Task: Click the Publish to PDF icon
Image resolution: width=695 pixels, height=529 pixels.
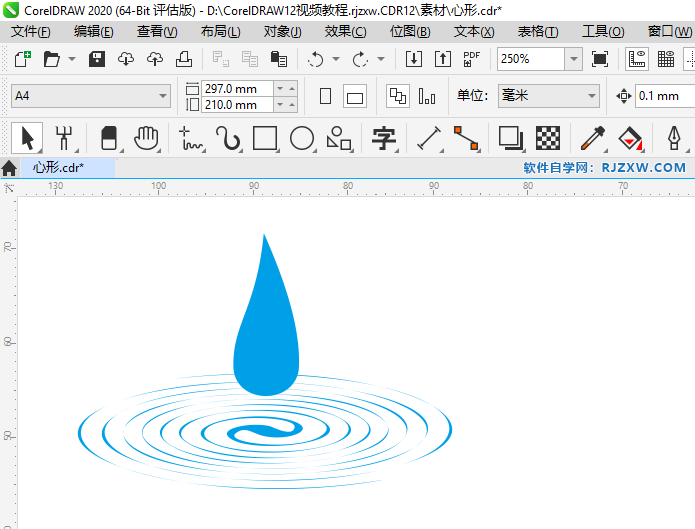Action: coord(472,59)
